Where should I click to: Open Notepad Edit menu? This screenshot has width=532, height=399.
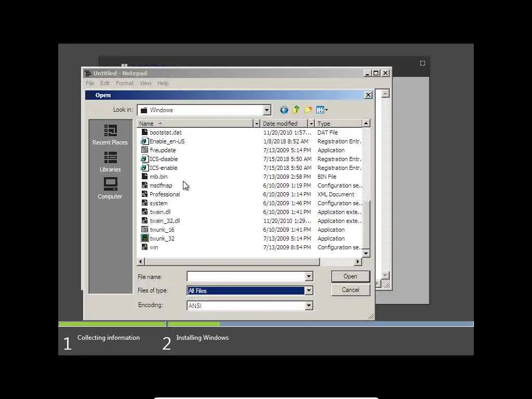[105, 83]
